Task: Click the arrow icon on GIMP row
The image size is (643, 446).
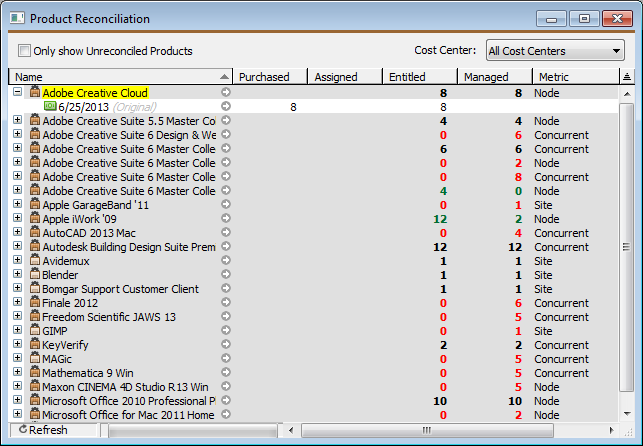Action: (x=226, y=330)
